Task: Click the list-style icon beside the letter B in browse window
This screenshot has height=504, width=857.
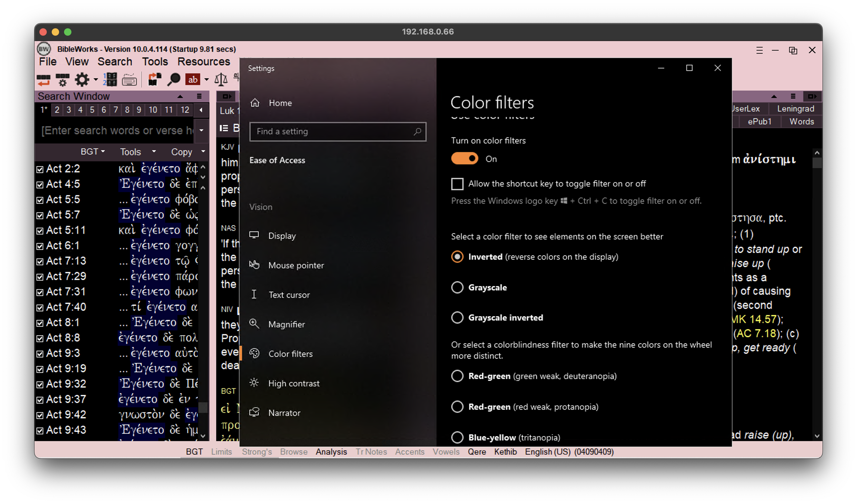Action: point(224,128)
